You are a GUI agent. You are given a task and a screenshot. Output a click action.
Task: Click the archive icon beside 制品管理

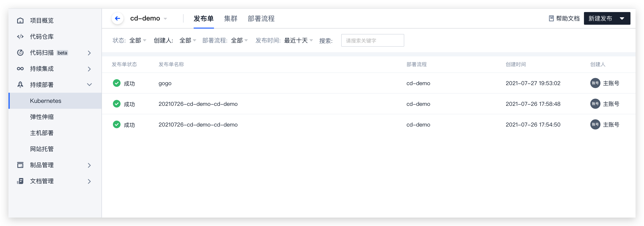(20, 165)
